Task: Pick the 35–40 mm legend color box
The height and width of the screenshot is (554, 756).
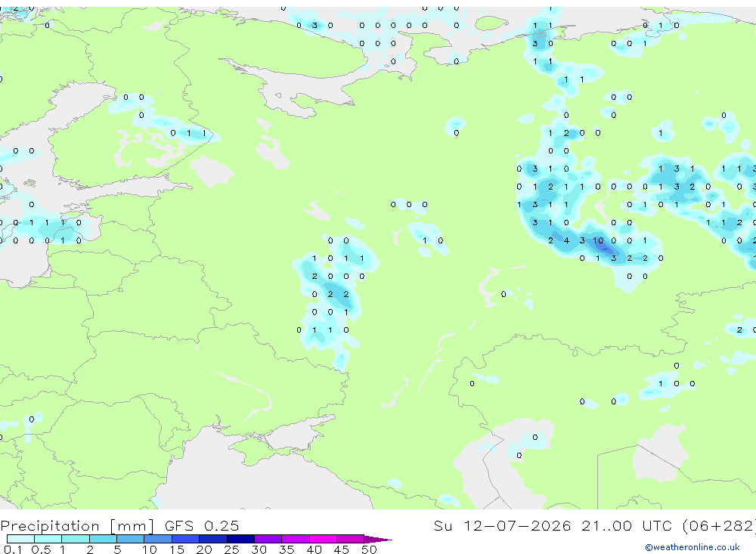Action: point(295,539)
